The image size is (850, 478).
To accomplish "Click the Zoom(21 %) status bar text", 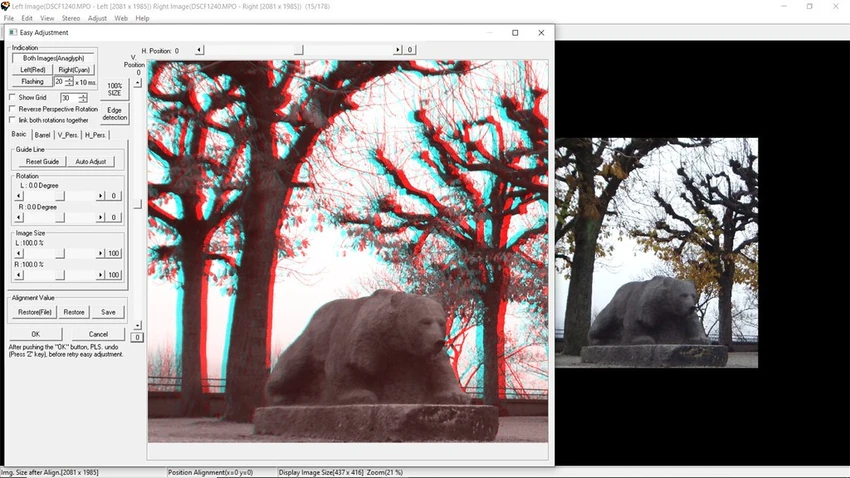I will pyautogui.click(x=384, y=473).
